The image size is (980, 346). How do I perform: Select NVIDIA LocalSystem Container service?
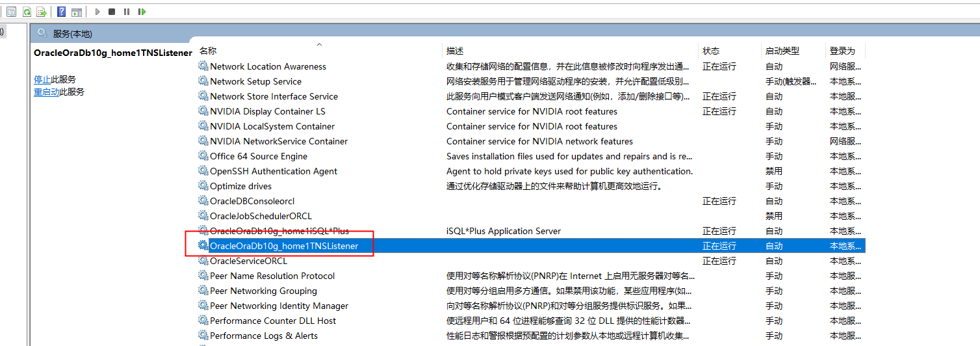[272, 126]
